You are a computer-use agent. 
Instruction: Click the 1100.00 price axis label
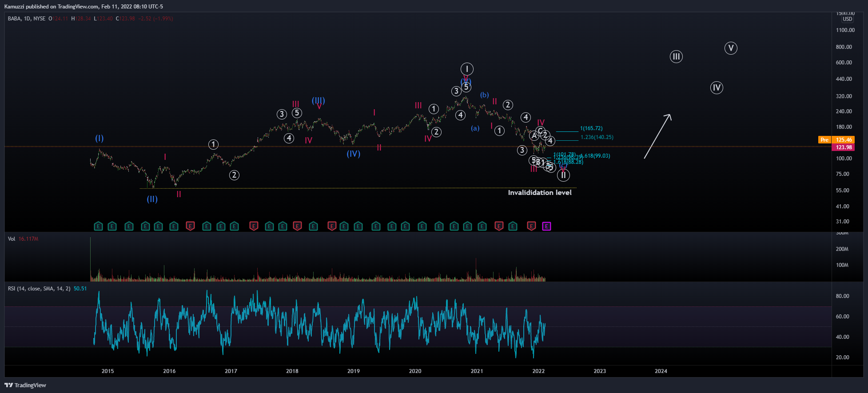(x=845, y=30)
